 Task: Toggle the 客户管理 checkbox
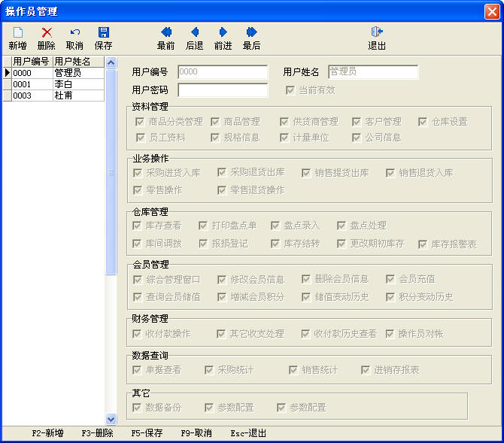pyautogui.click(x=357, y=122)
